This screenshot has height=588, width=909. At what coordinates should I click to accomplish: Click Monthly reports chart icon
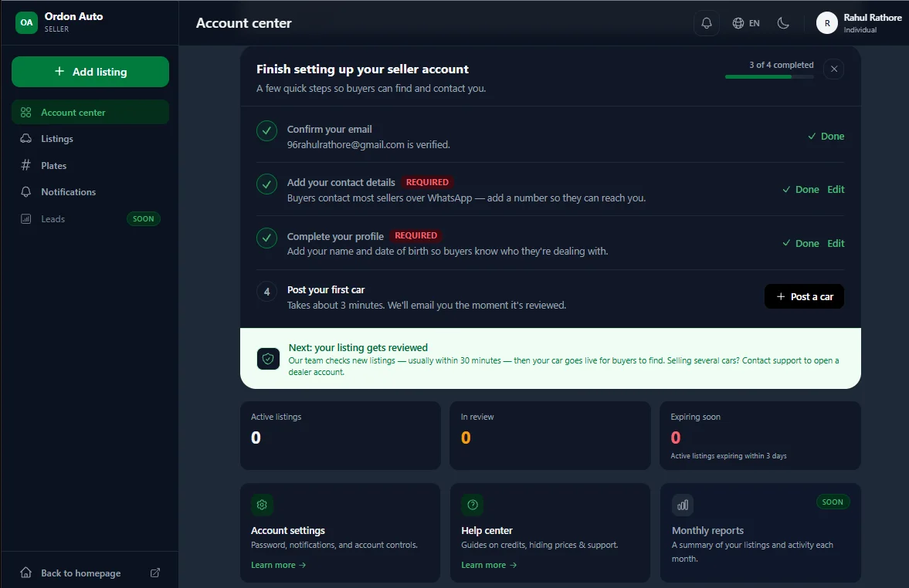tap(683, 505)
